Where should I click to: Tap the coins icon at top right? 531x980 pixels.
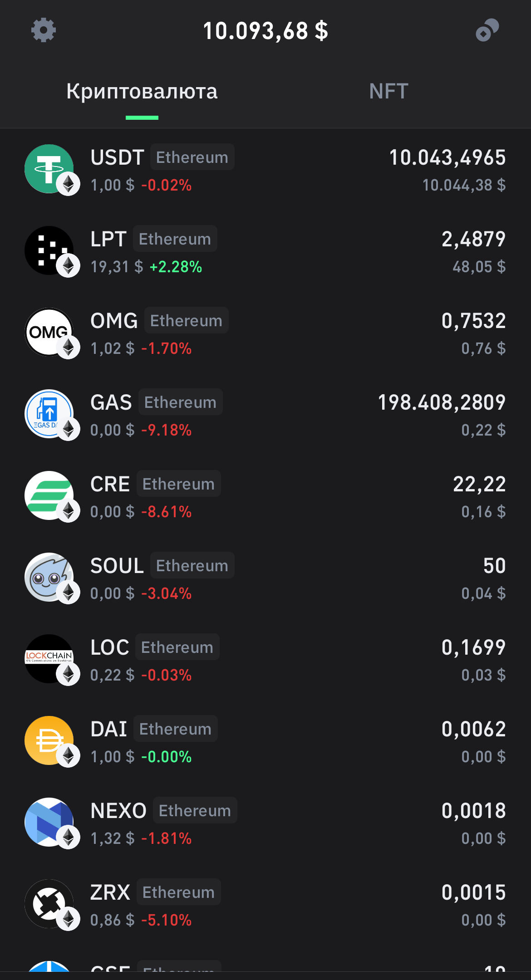point(487,30)
